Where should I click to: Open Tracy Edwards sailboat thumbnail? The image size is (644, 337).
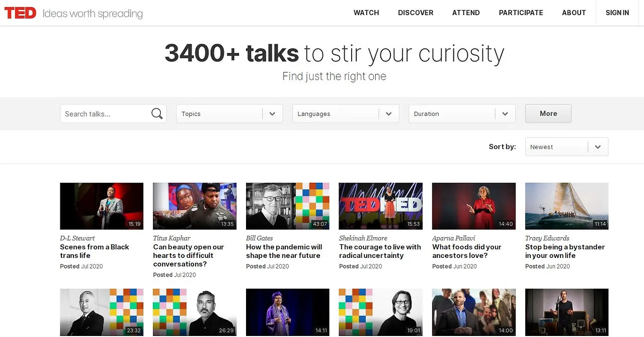(x=567, y=206)
